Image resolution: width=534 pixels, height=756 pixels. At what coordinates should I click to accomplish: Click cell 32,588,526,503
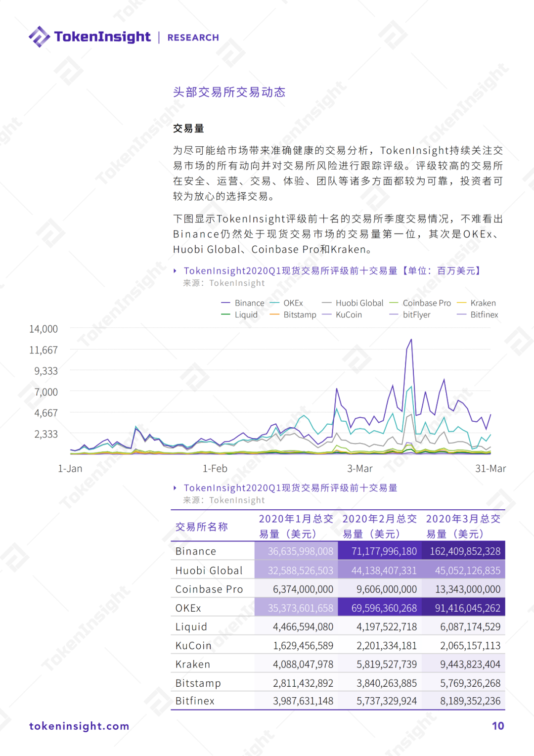[x=296, y=570]
